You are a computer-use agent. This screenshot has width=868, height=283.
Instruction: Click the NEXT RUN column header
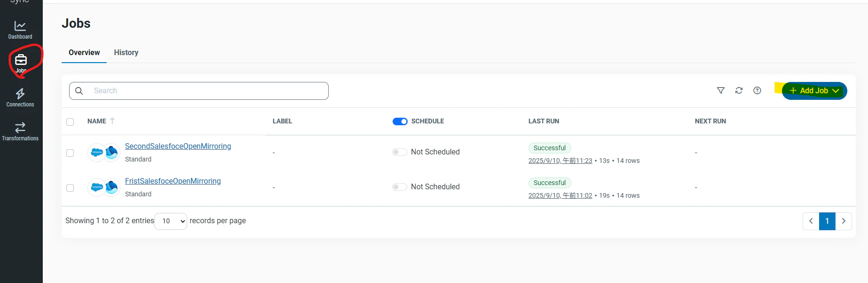click(710, 121)
